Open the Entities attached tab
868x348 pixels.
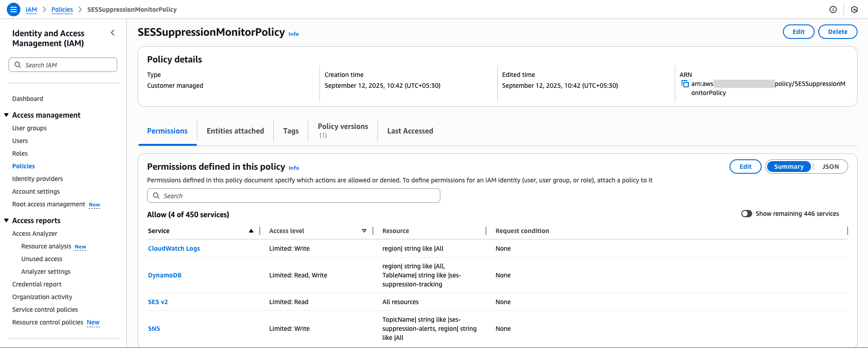[x=235, y=131]
